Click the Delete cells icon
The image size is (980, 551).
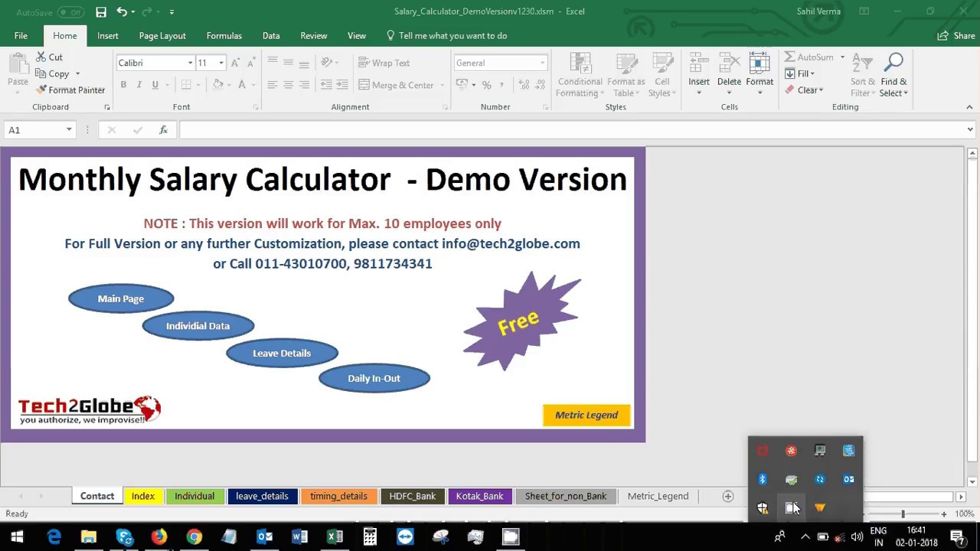[729, 64]
